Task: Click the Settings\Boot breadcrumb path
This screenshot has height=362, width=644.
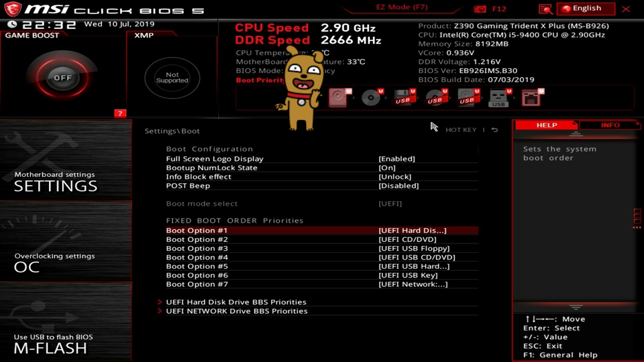Action: [172, 131]
